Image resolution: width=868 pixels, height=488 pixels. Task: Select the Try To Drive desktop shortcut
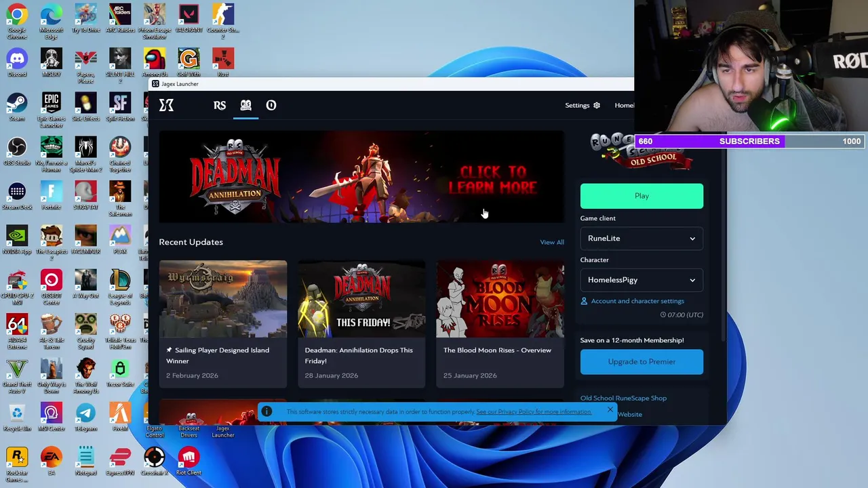tap(85, 19)
